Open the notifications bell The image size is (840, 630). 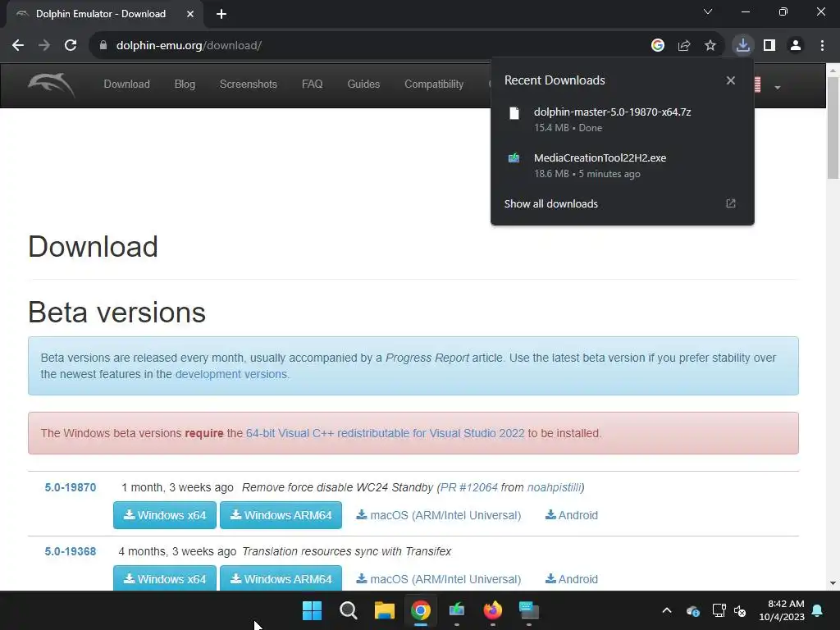tap(818, 610)
